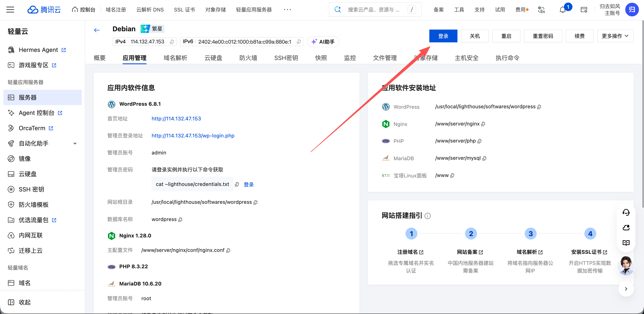Screen dimensions: 644x314
Task: Open the AI助手 button
Action: pos(323,42)
